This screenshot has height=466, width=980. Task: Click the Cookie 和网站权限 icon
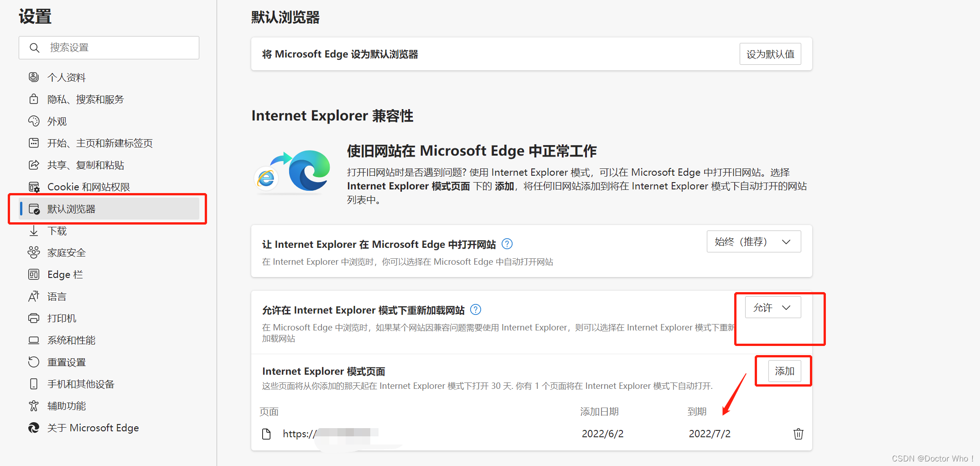[34, 187]
